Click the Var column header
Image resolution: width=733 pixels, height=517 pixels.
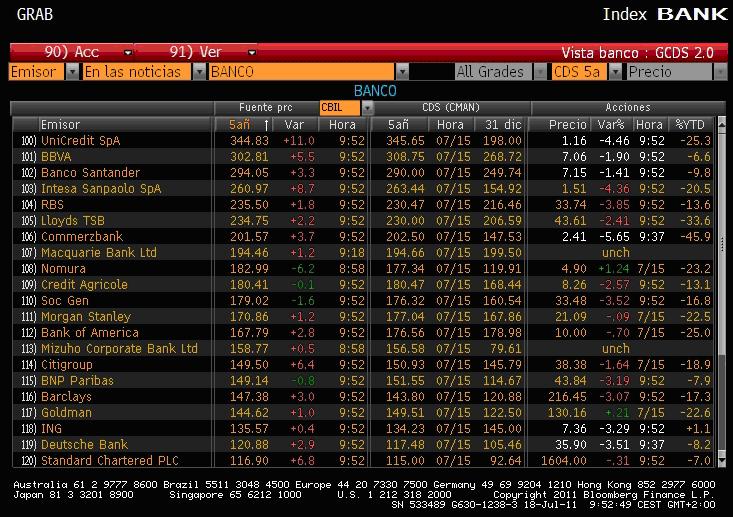coord(295,125)
